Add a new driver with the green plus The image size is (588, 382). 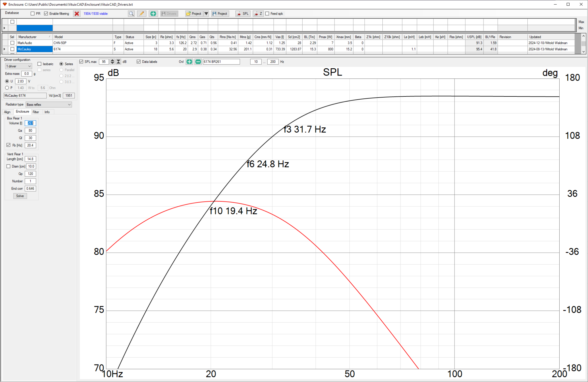(x=153, y=13)
